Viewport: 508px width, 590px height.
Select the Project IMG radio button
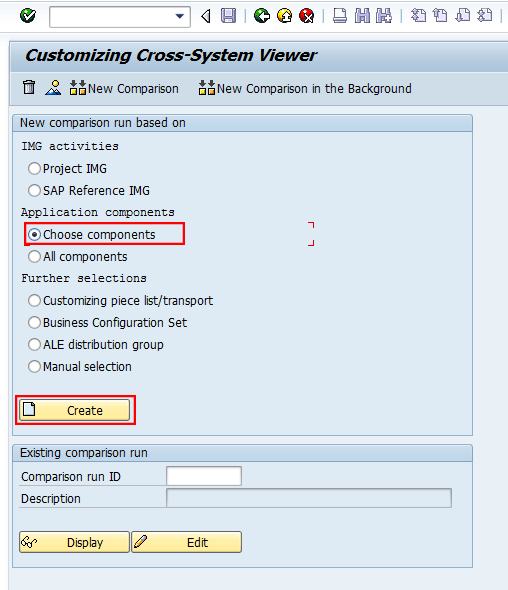coord(34,169)
